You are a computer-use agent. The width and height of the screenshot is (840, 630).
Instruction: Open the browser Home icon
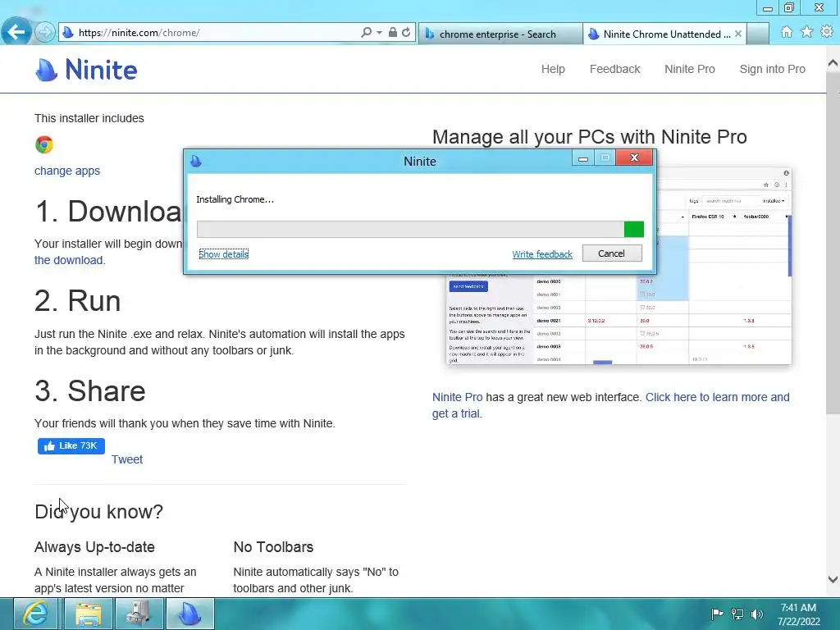[787, 32]
